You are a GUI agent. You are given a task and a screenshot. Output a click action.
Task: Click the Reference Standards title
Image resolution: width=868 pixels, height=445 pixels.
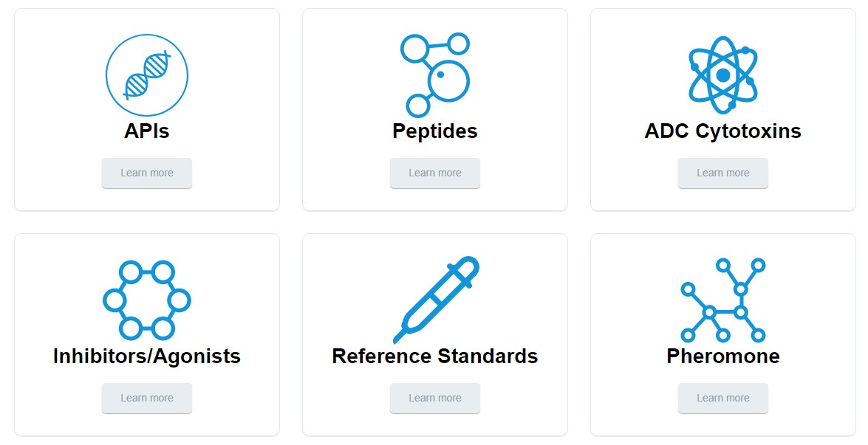(x=435, y=356)
